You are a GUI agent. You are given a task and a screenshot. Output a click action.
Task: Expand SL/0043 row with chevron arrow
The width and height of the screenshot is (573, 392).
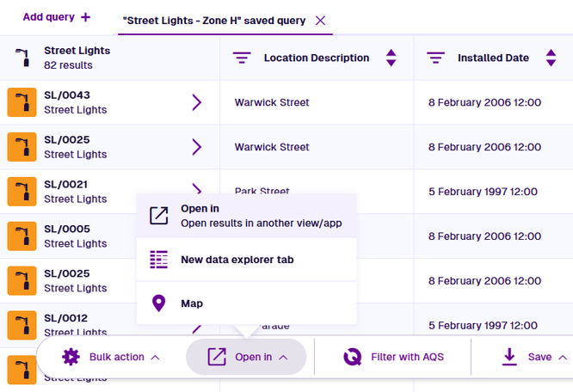click(197, 103)
